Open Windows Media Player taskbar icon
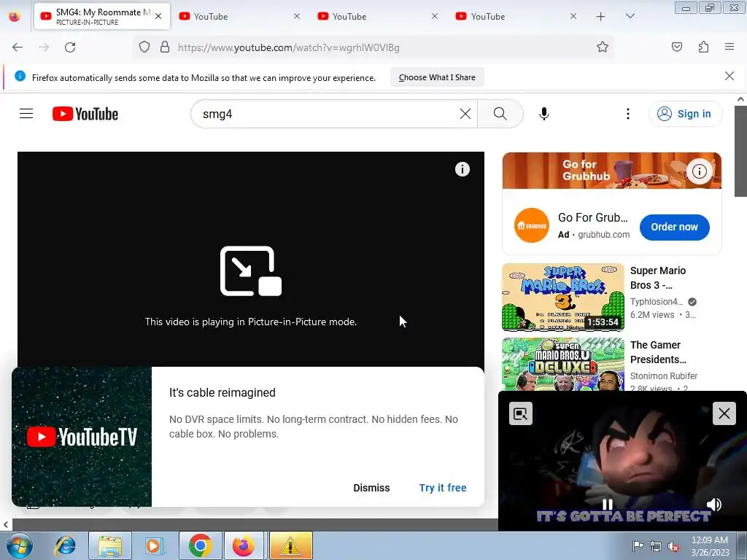The height and width of the screenshot is (560, 747). click(x=154, y=545)
